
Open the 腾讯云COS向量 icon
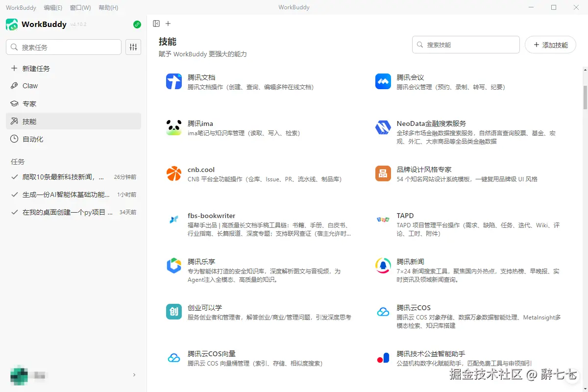pyautogui.click(x=174, y=358)
